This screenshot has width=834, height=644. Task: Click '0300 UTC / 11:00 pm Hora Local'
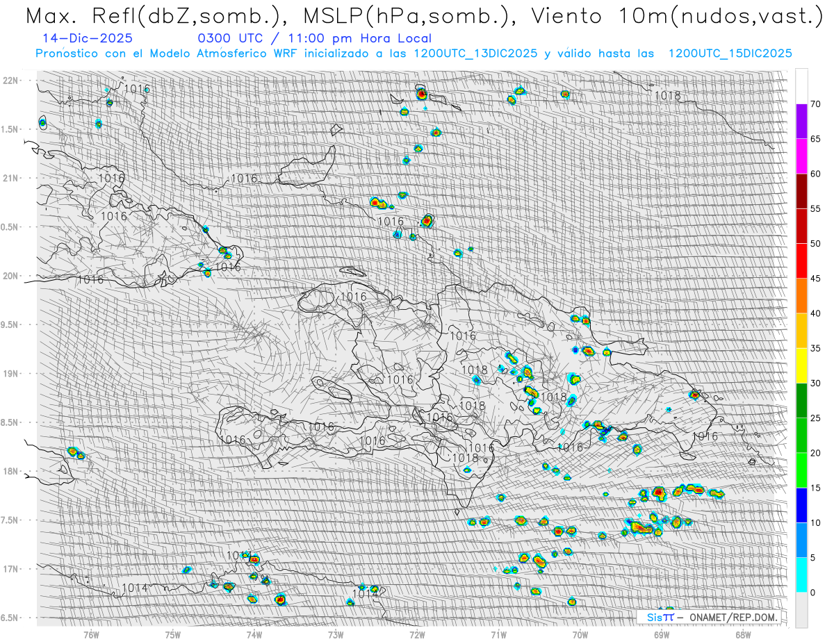(314, 39)
